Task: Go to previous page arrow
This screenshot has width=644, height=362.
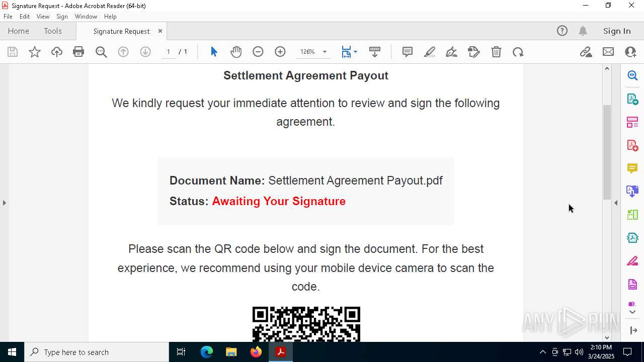Action: [x=123, y=52]
